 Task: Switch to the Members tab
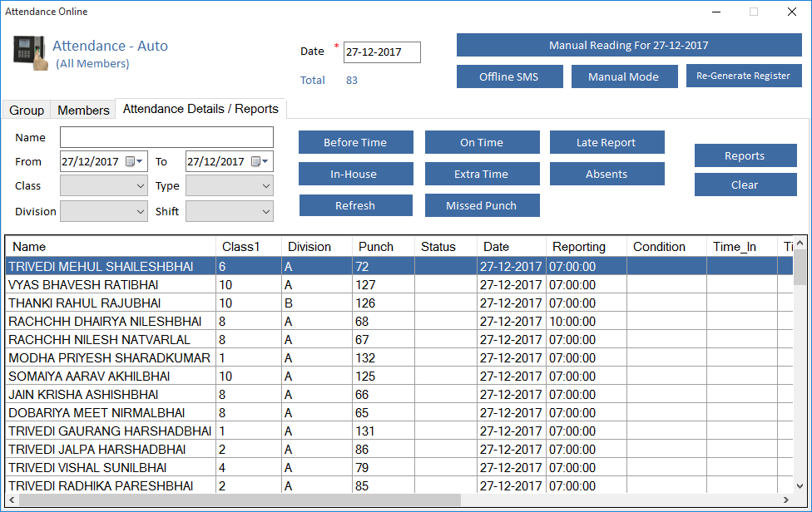(x=83, y=110)
